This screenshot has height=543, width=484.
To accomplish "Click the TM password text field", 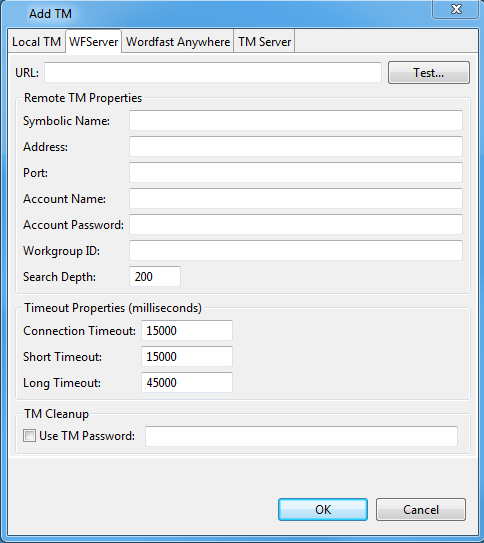I will [301, 436].
